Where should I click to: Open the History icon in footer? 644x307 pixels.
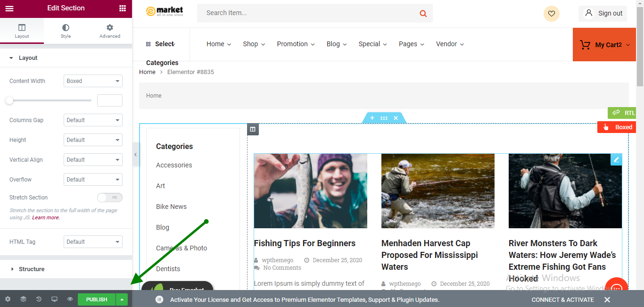click(x=39, y=299)
